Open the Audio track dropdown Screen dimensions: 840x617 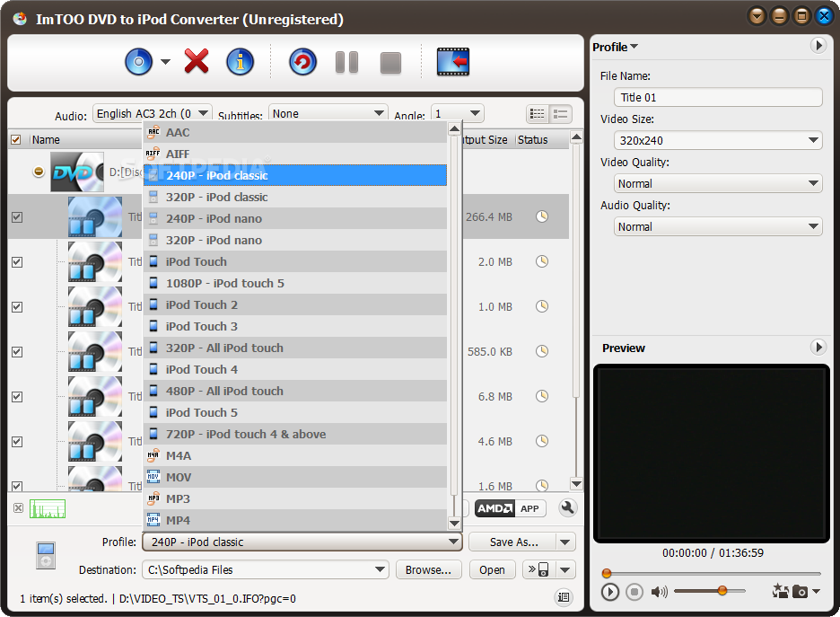153,114
